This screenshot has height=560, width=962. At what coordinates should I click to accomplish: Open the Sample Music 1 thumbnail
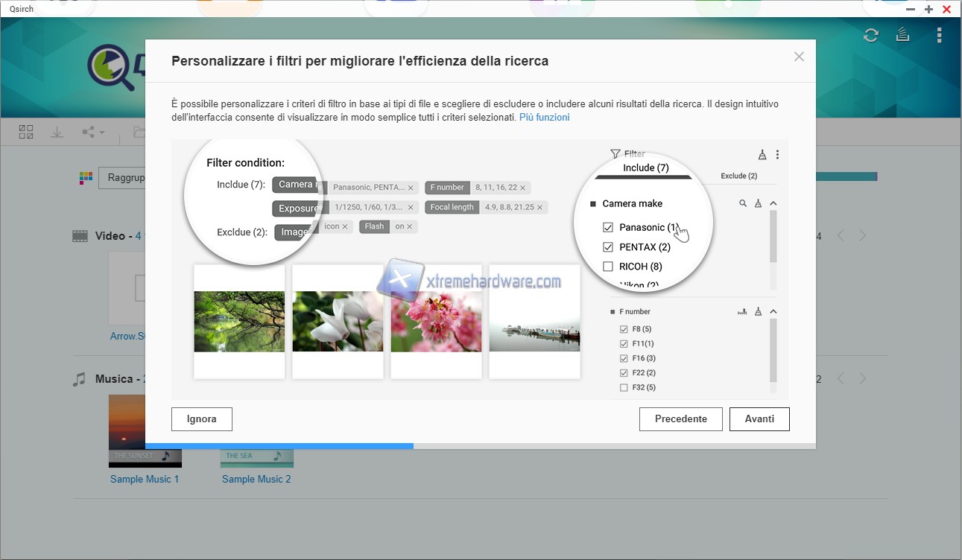(145, 430)
